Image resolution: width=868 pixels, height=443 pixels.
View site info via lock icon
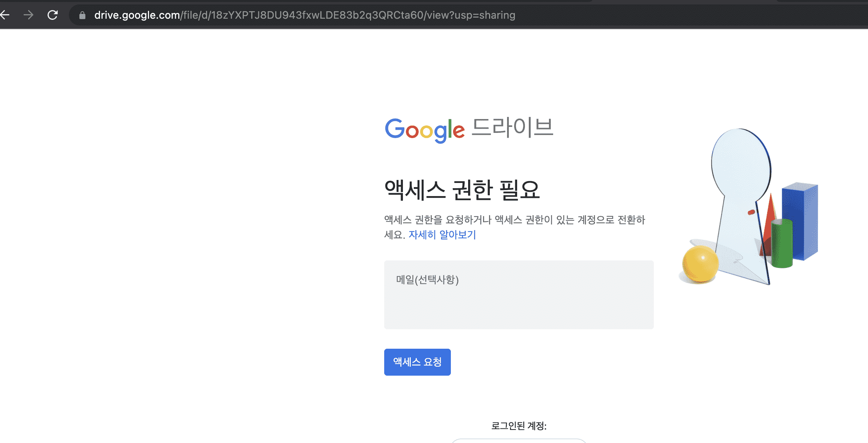(x=82, y=15)
